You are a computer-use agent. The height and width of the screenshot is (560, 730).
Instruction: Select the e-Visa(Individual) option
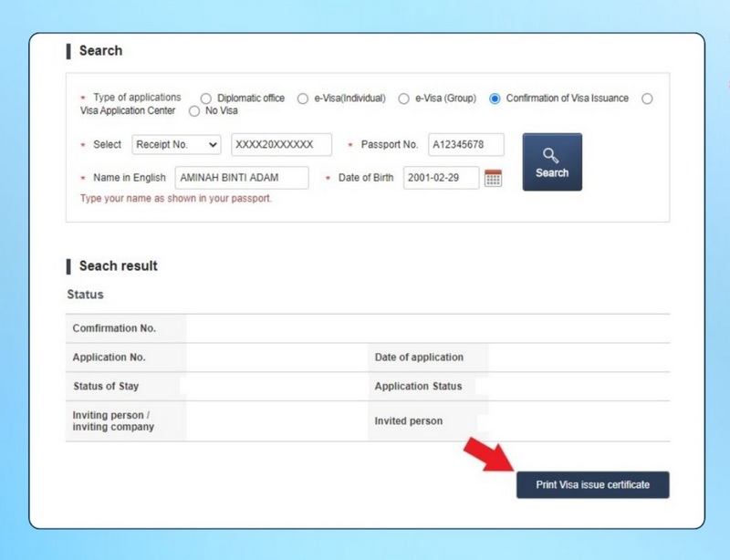(302, 99)
